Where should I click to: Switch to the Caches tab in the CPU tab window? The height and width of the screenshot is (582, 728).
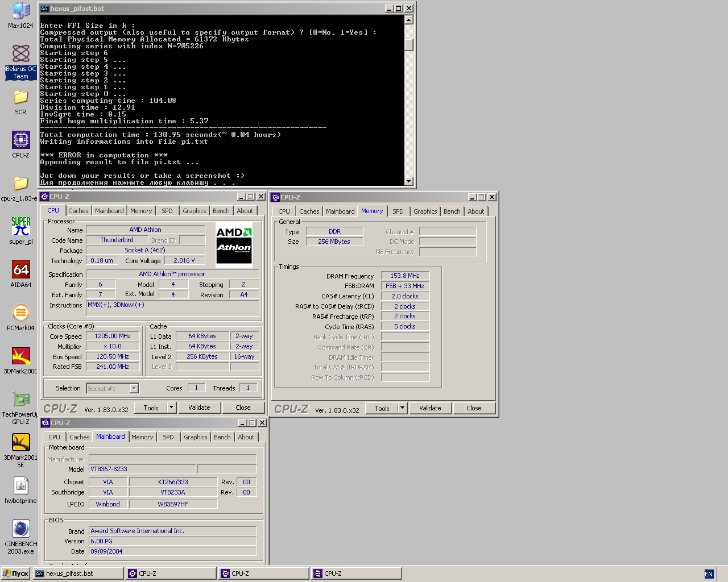78,211
